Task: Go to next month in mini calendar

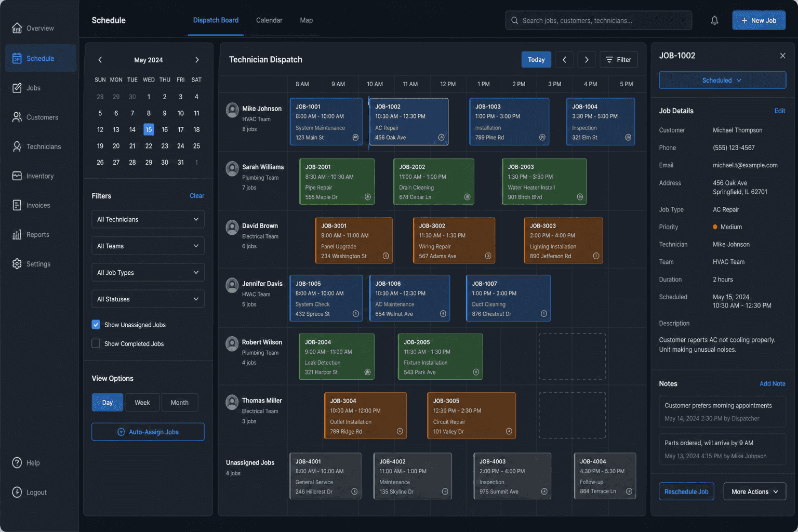Action: (x=197, y=60)
